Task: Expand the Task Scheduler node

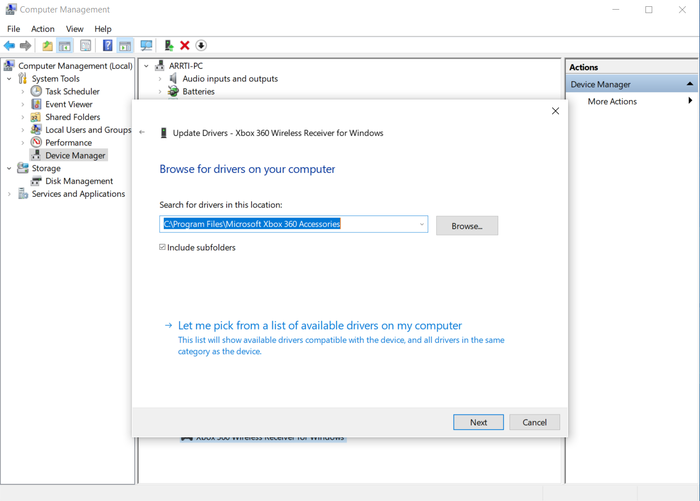Action: (23, 92)
